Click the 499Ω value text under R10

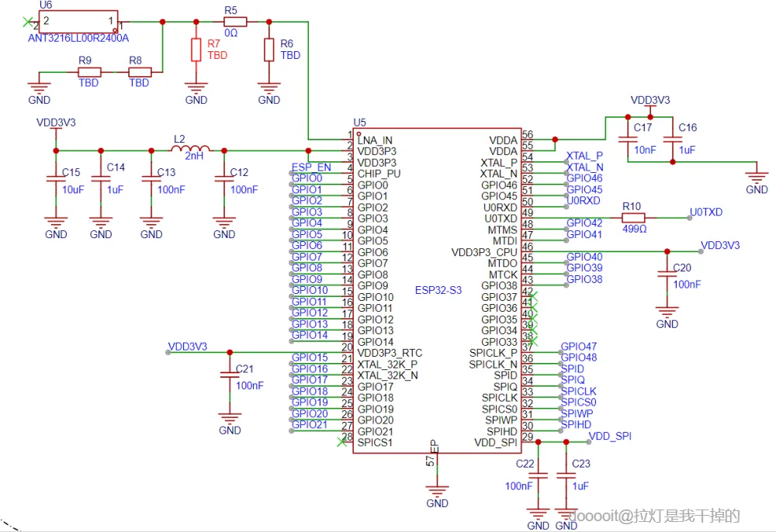pyautogui.click(x=635, y=229)
